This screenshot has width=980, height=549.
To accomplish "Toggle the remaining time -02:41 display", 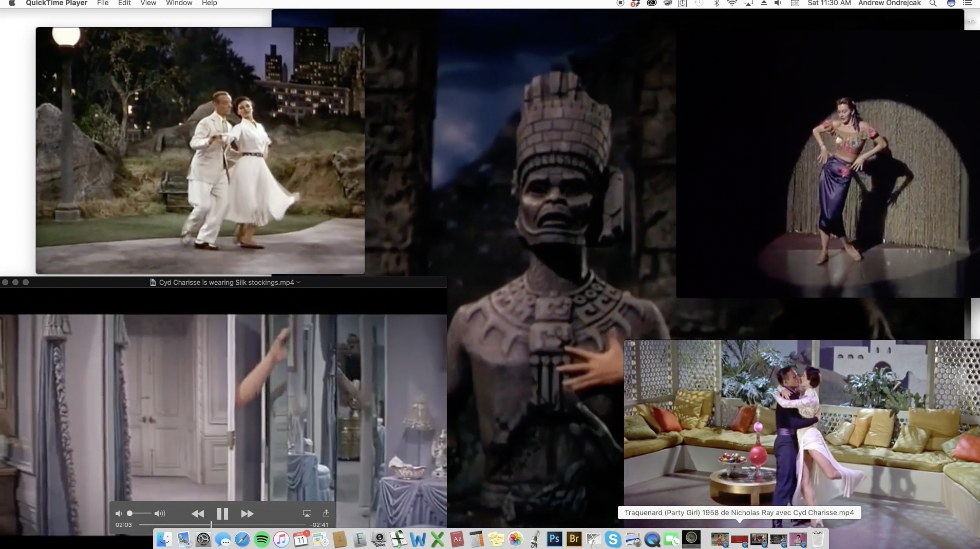I will (x=319, y=525).
